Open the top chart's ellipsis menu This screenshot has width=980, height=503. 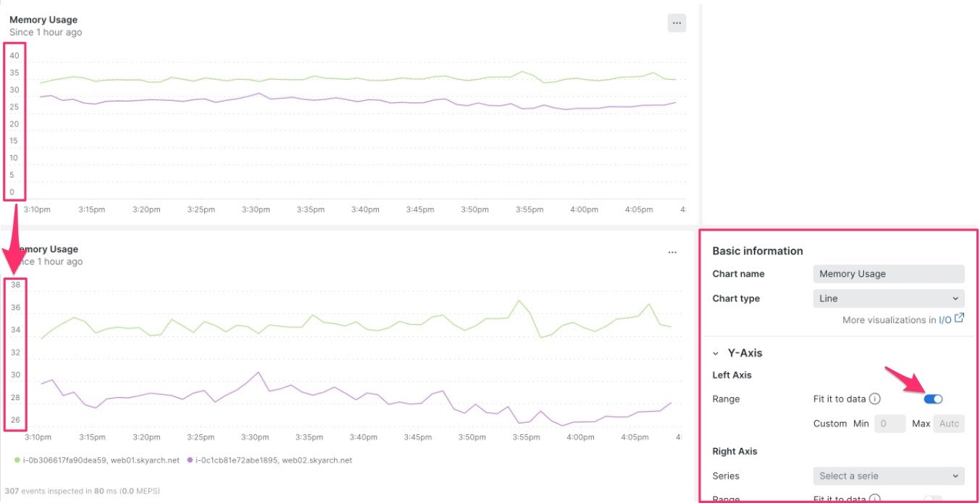[677, 23]
